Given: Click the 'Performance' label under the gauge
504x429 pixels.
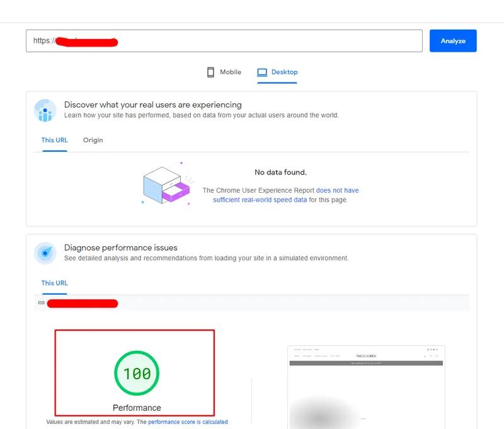Looking at the screenshot, I should click(137, 408).
